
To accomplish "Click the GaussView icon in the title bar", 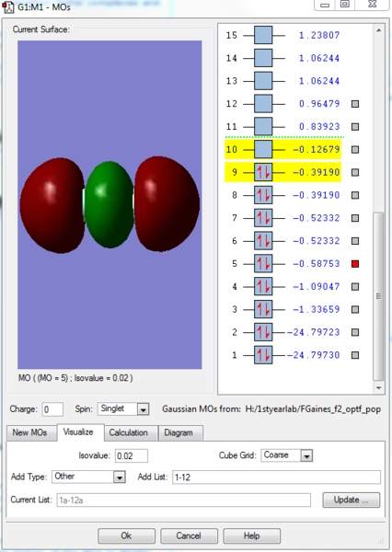I will coord(8,7).
